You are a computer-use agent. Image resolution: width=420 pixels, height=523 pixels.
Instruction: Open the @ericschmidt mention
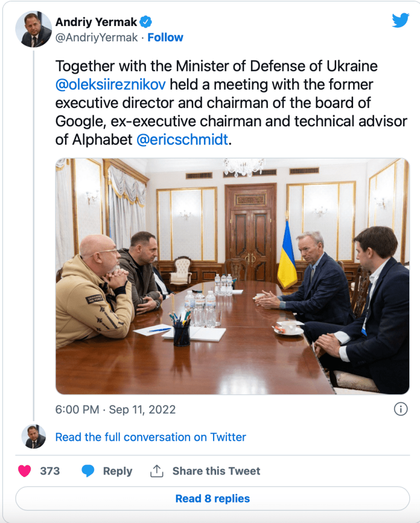point(182,140)
